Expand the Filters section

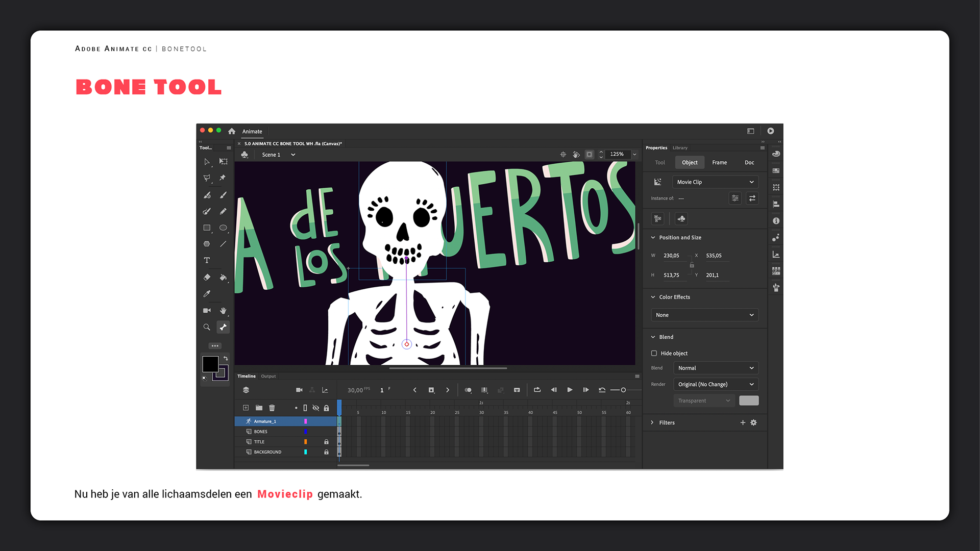point(652,422)
